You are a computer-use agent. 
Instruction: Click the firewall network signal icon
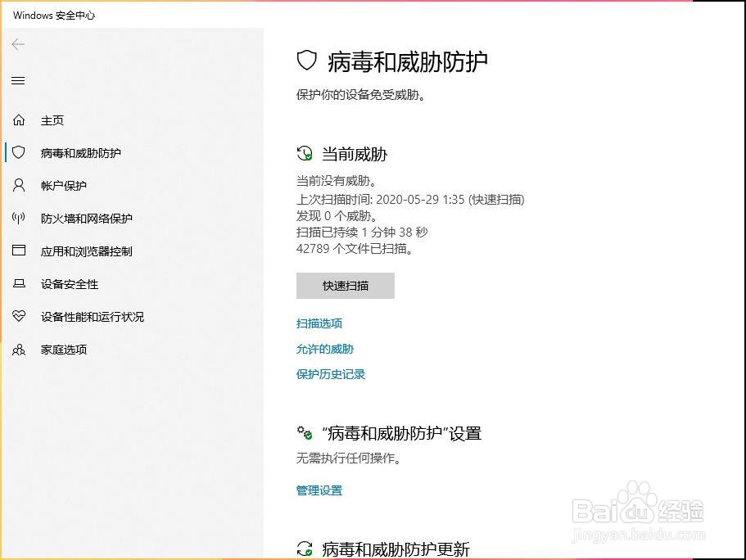click(19, 218)
